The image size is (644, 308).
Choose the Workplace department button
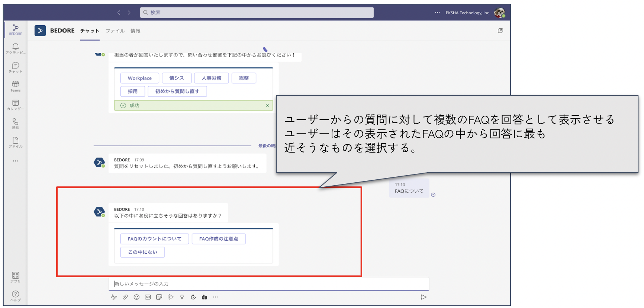pyautogui.click(x=140, y=78)
